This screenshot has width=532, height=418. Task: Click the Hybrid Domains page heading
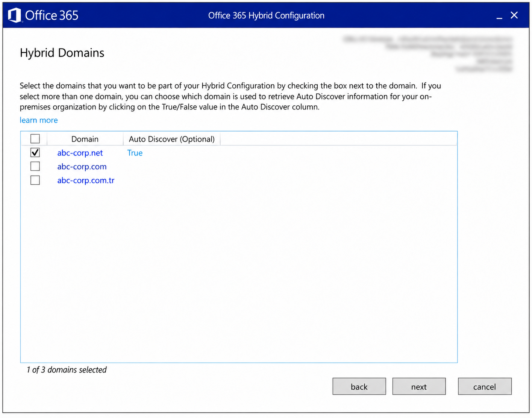(x=62, y=53)
